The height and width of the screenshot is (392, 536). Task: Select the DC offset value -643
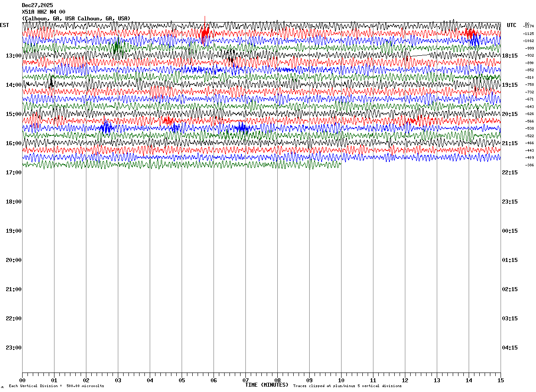pyautogui.click(x=529, y=107)
